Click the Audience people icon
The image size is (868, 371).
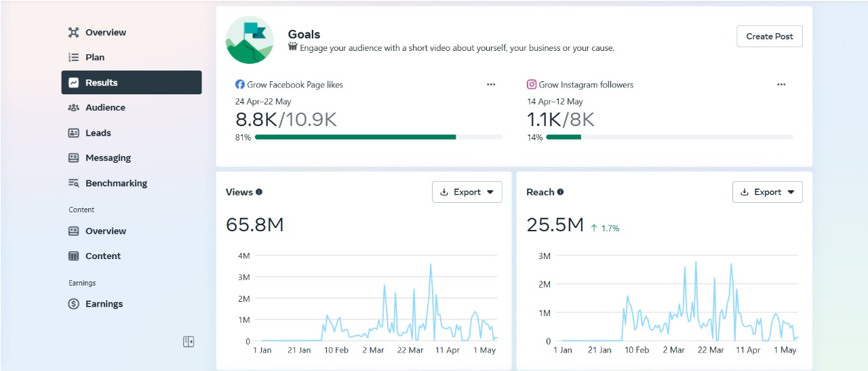click(x=74, y=108)
